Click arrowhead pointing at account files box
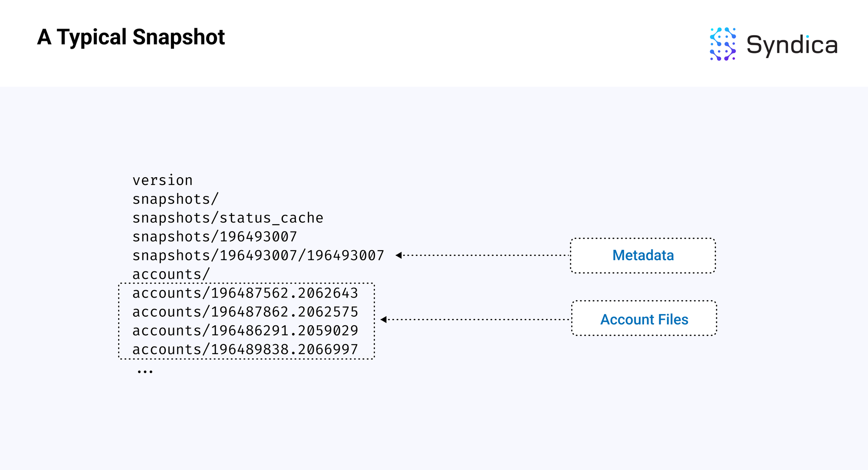 click(383, 320)
